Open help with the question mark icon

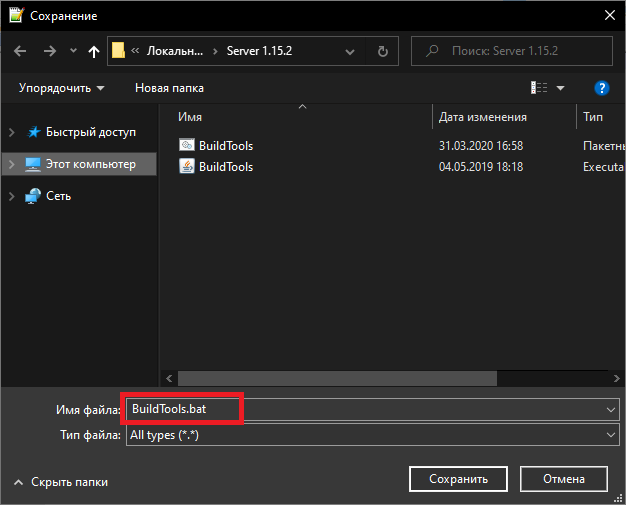(x=601, y=88)
